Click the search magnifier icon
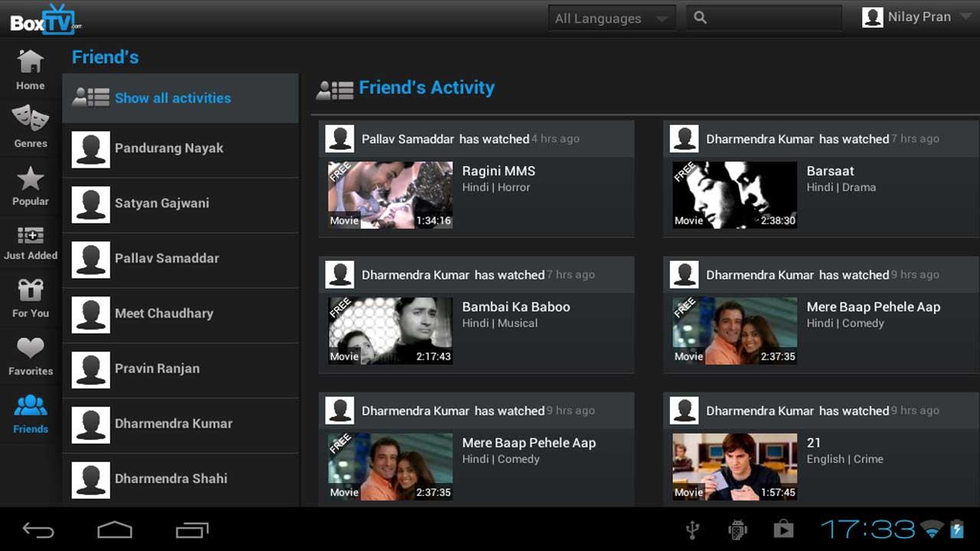 tap(700, 18)
